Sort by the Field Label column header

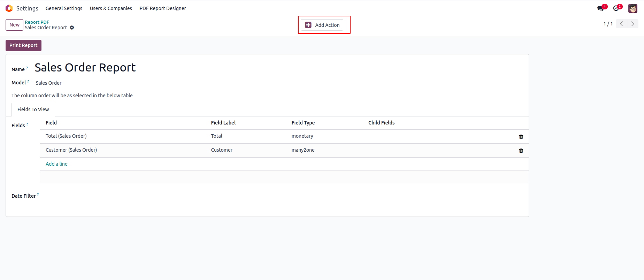coord(223,123)
